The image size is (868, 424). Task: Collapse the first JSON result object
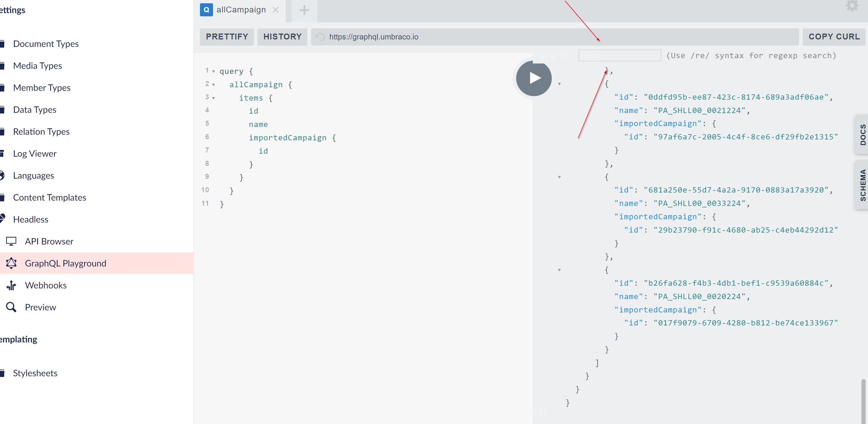coord(559,84)
